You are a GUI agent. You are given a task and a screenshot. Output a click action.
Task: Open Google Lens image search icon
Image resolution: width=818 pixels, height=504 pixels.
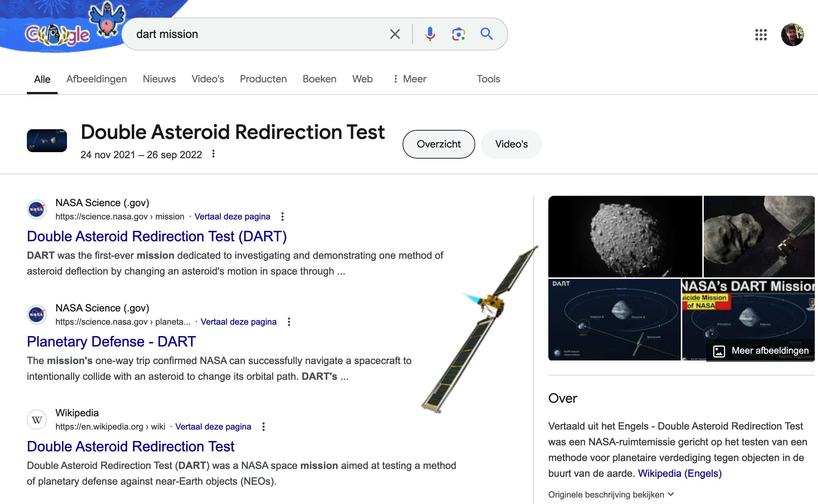click(458, 34)
